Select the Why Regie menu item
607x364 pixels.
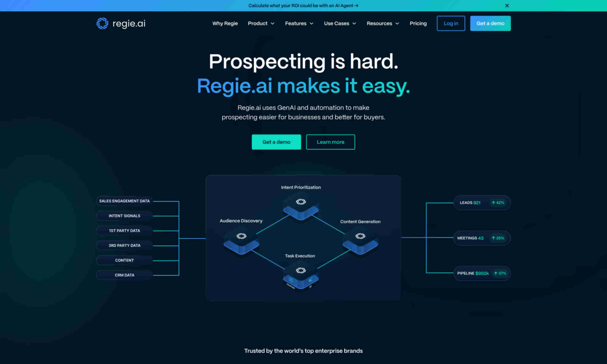click(x=225, y=23)
